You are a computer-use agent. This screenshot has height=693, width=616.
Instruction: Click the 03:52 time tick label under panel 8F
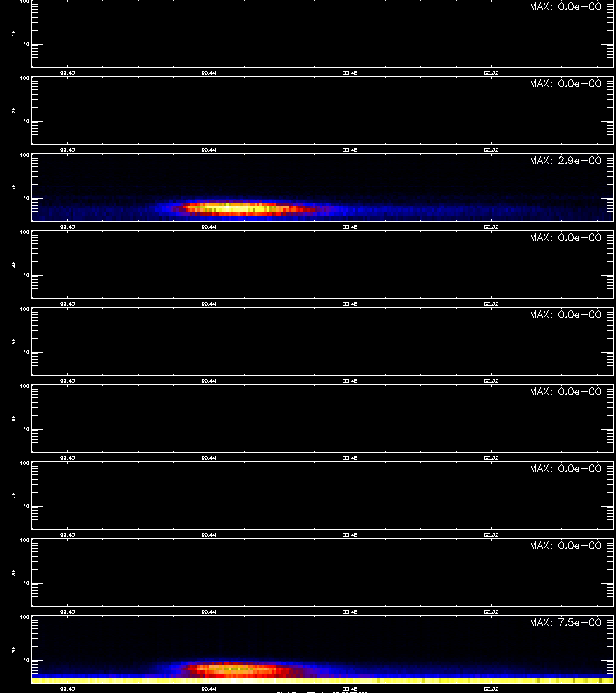click(491, 611)
